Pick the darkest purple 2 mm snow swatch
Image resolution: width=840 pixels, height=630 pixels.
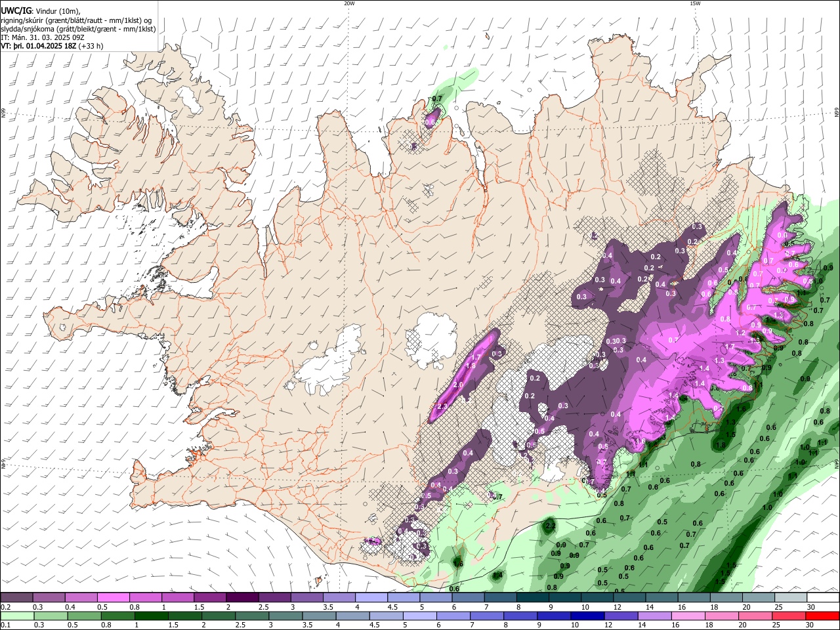241,598
